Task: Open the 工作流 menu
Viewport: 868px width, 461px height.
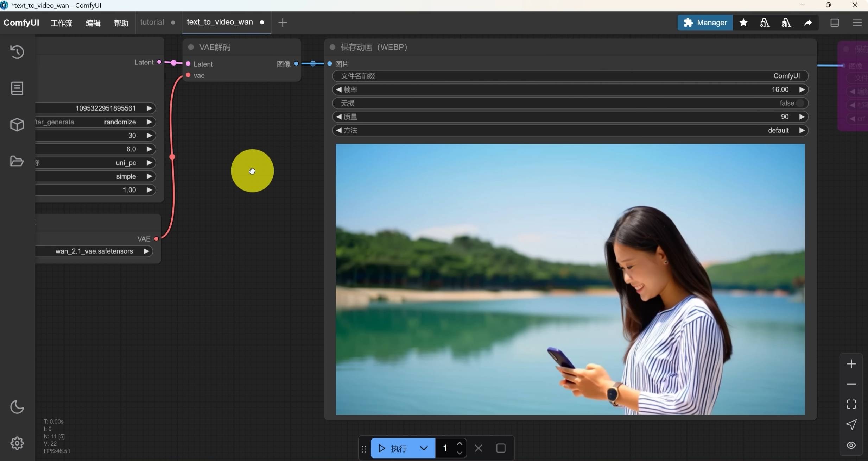Action: click(62, 23)
